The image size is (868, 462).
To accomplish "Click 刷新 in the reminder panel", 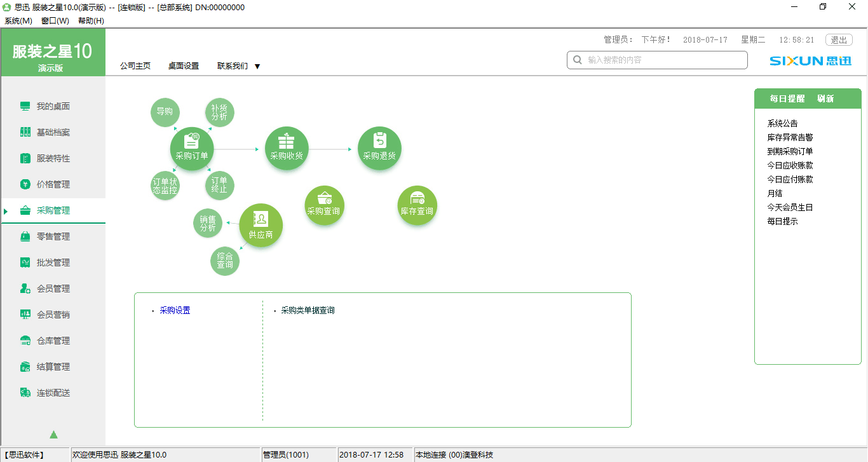I will pos(825,99).
